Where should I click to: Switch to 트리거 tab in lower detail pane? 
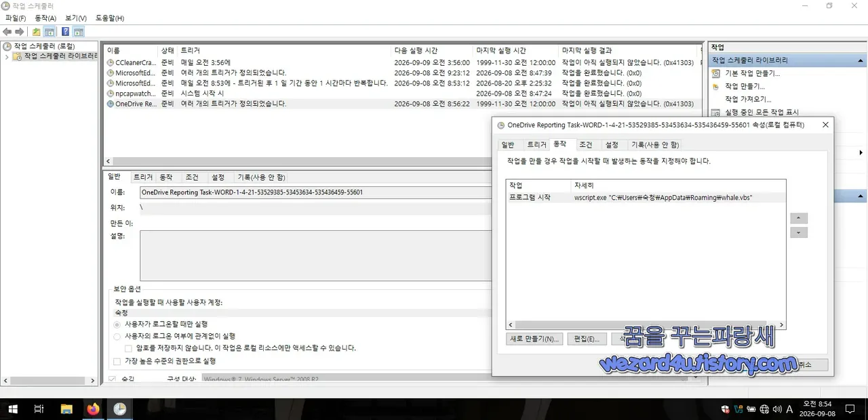pos(142,177)
